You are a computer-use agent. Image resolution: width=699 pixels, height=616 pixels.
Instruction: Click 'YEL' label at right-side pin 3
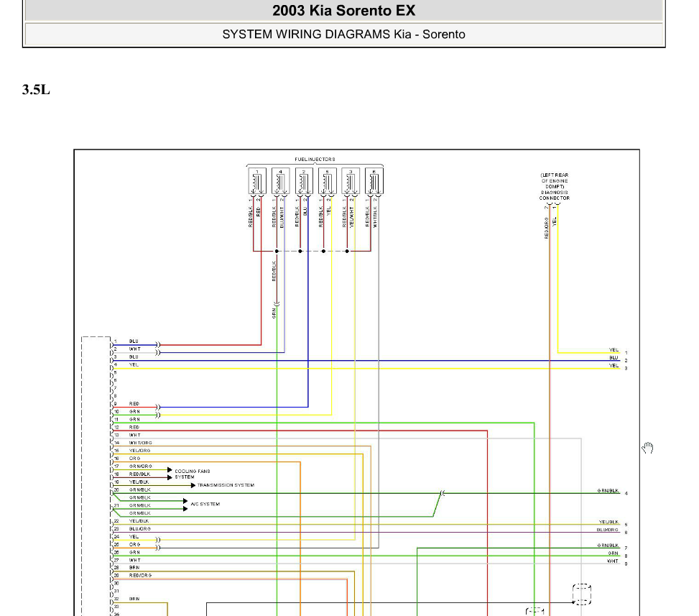tap(614, 366)
